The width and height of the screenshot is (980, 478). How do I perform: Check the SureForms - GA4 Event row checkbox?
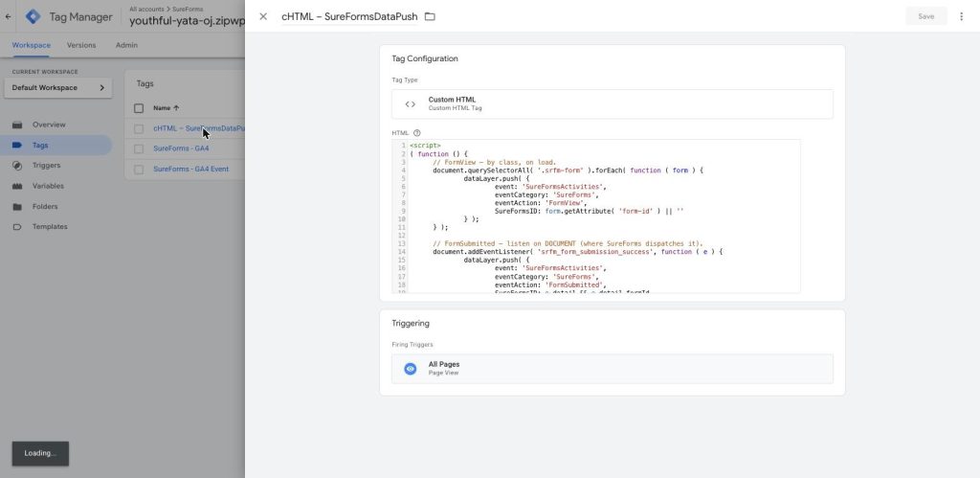pyautogui.click(x=139, y=170)
